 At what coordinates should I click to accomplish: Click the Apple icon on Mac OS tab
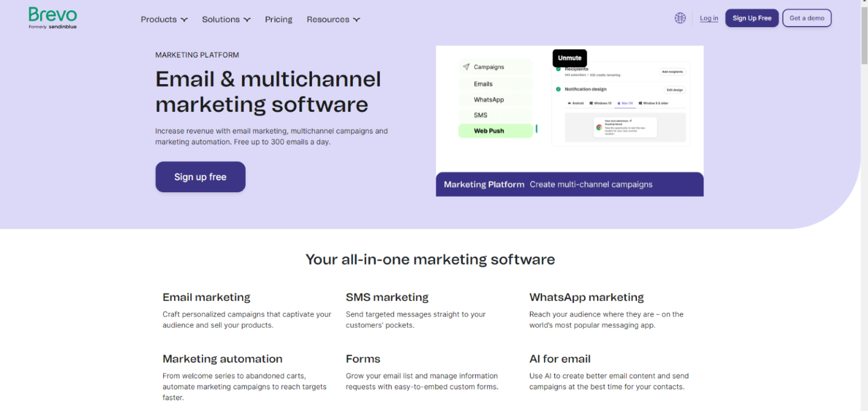[x=619, y=103]
